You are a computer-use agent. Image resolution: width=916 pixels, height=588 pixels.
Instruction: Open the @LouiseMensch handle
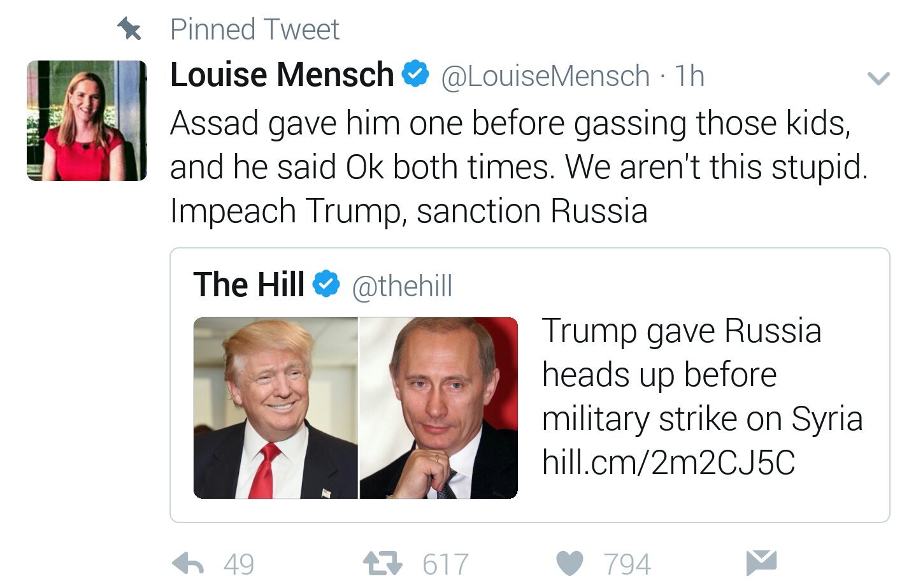click(x=545, y=76)
